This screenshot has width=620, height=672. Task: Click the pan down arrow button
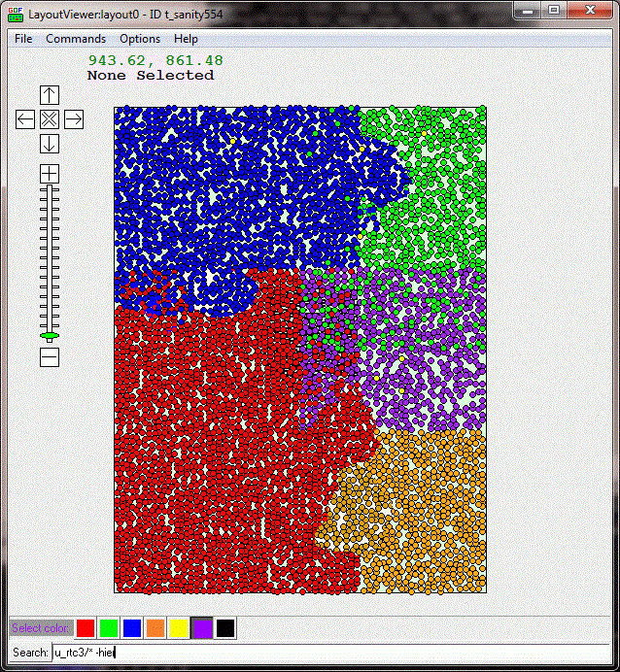click(50, 144)
